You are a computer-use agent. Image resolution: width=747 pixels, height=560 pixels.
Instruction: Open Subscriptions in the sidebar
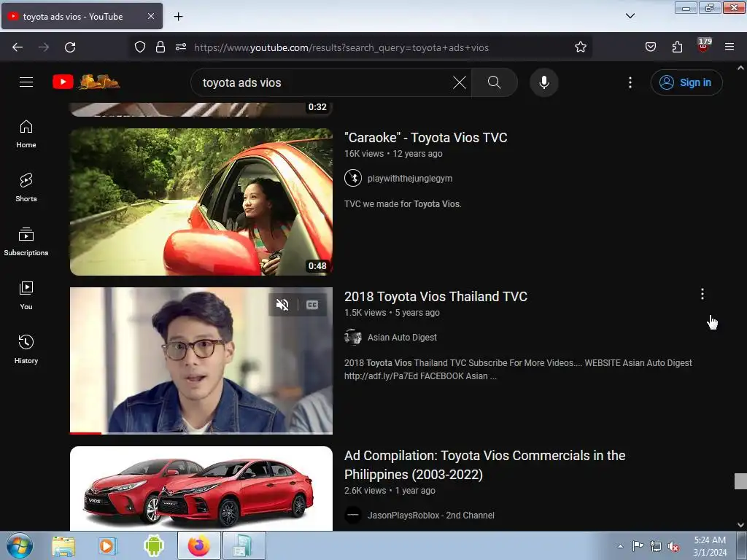(x=26, y=242)
